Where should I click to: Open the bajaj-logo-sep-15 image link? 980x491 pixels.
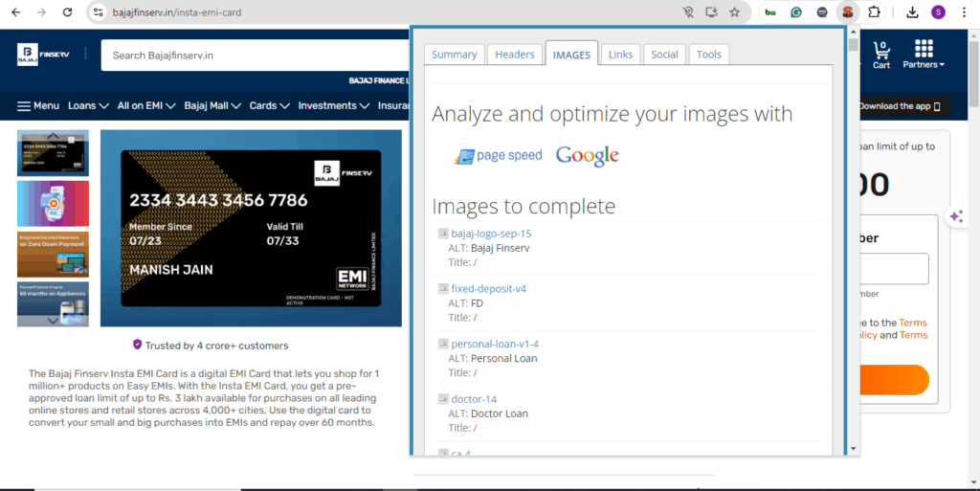tap(491, 234)
